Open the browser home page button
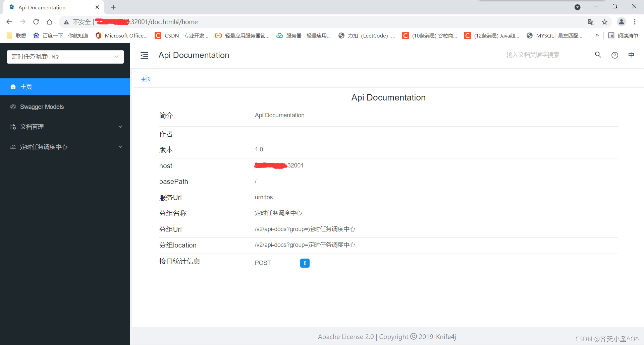This screenshot has height=345, width=644. click(x=49, y=22)
